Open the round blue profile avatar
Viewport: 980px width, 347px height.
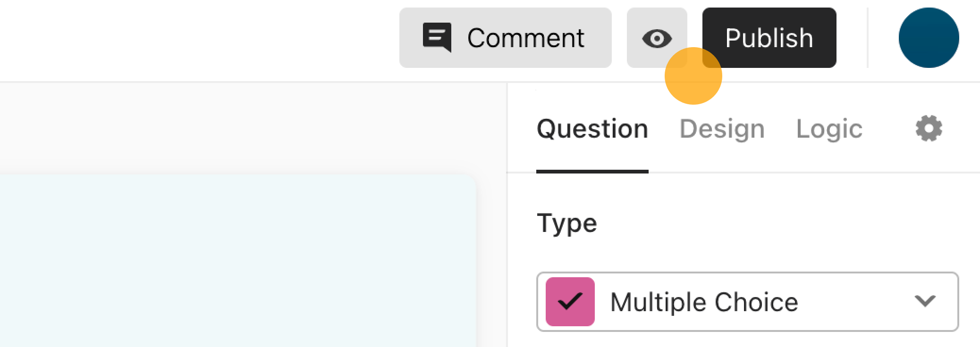(x=929, y=38)
